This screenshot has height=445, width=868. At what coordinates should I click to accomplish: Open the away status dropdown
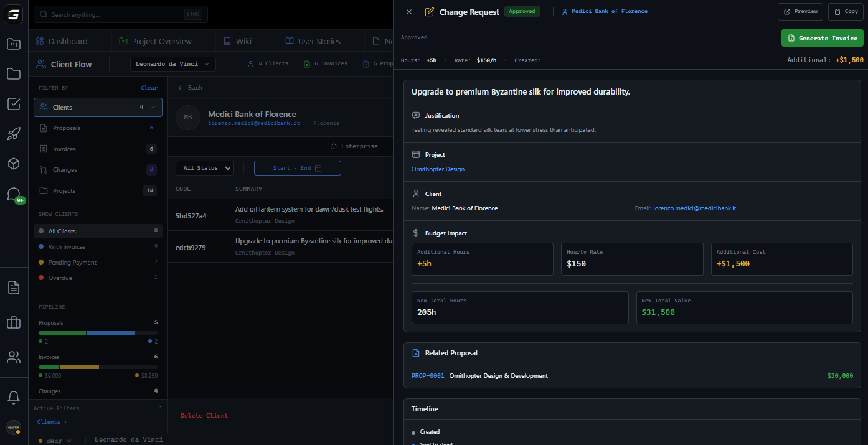[x=55, y=440]
